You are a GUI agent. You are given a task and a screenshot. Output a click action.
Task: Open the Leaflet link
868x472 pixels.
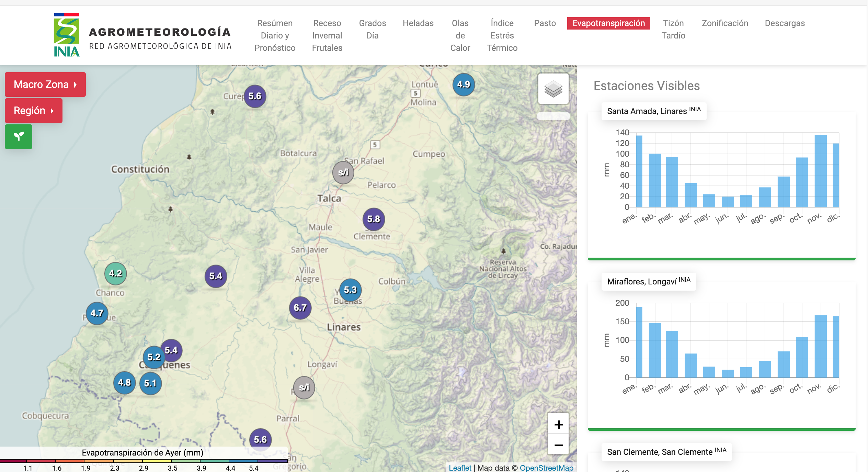[x=460, y=468]
